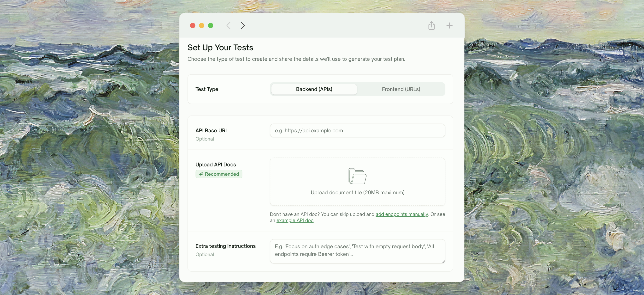Click the sparkle icon in Recommended badge
Screen dimensions: 644x295
pos(201,174)
